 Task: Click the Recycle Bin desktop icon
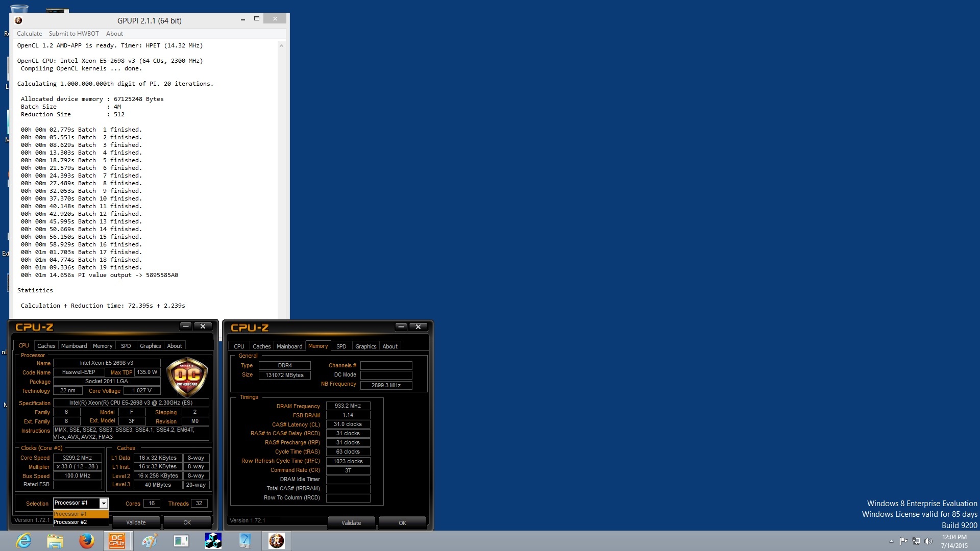[19, 8]
